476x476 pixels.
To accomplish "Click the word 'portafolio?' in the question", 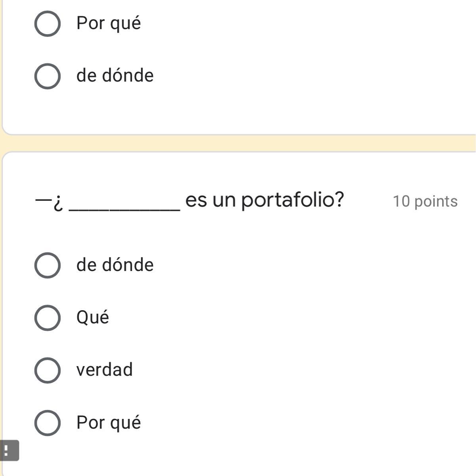I will (x=292, y=200).
